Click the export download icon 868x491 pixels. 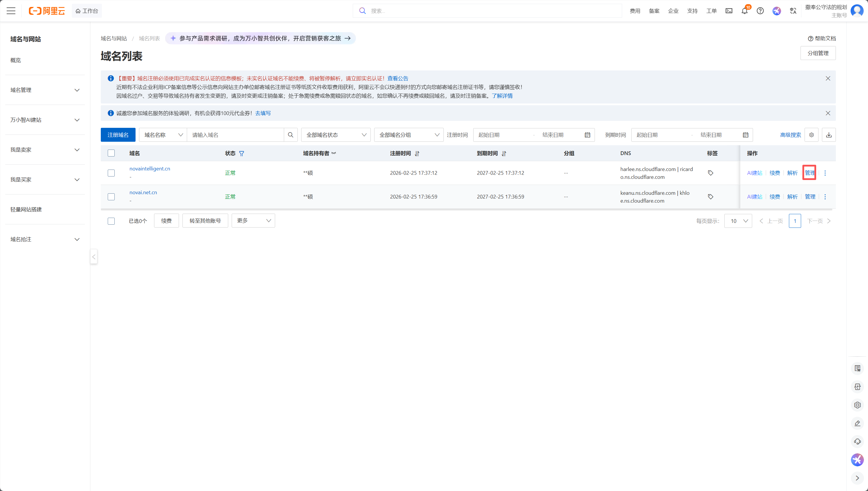[x=829, y=135]
